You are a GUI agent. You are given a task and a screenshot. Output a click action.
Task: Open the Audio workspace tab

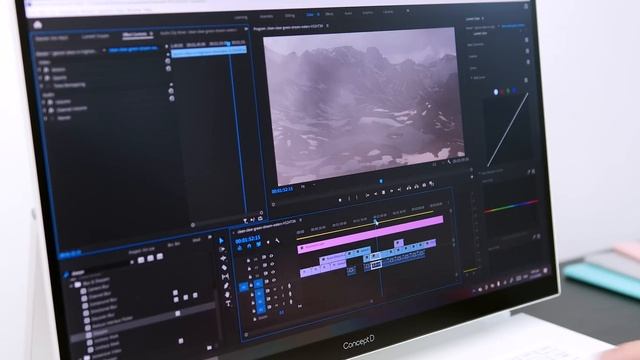pyautogui.click(x=348, y=13)
